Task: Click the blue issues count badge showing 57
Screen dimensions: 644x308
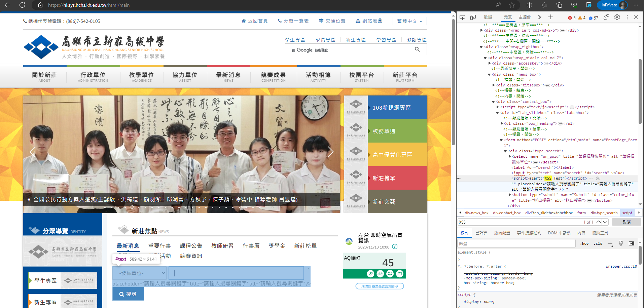Action: tap(594, 18)
